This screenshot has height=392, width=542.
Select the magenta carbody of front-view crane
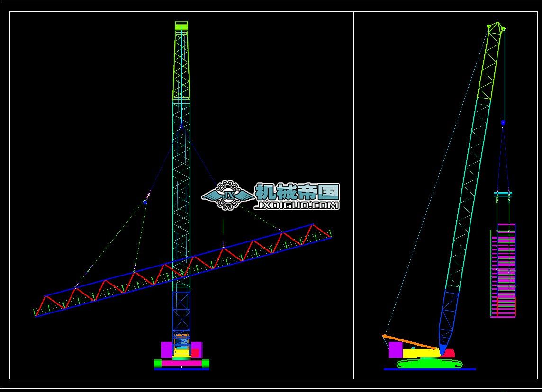point(181,363)
